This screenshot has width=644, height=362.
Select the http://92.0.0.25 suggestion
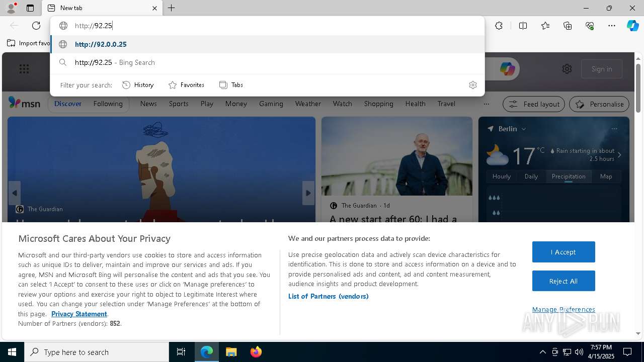(x=267, y=44)
